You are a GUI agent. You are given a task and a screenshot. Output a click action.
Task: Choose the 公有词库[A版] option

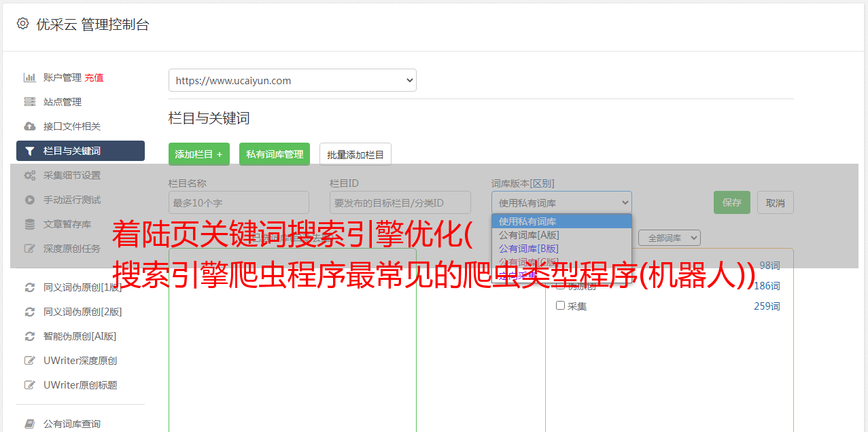[x=561, y=235]
